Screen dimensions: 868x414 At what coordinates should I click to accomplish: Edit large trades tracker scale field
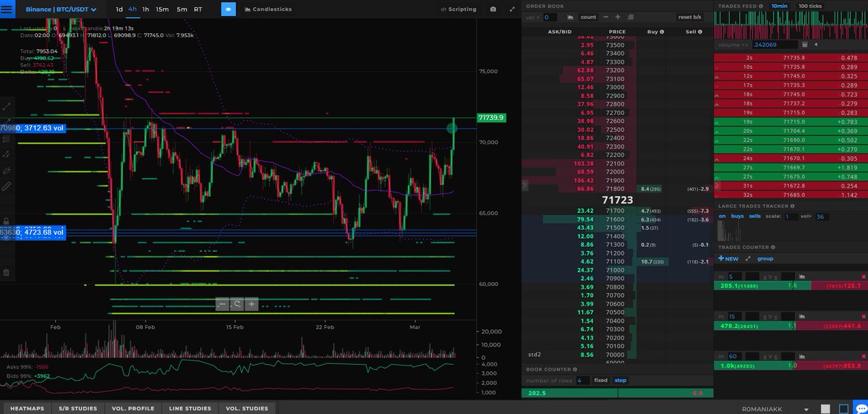click(x=791, y=216)
